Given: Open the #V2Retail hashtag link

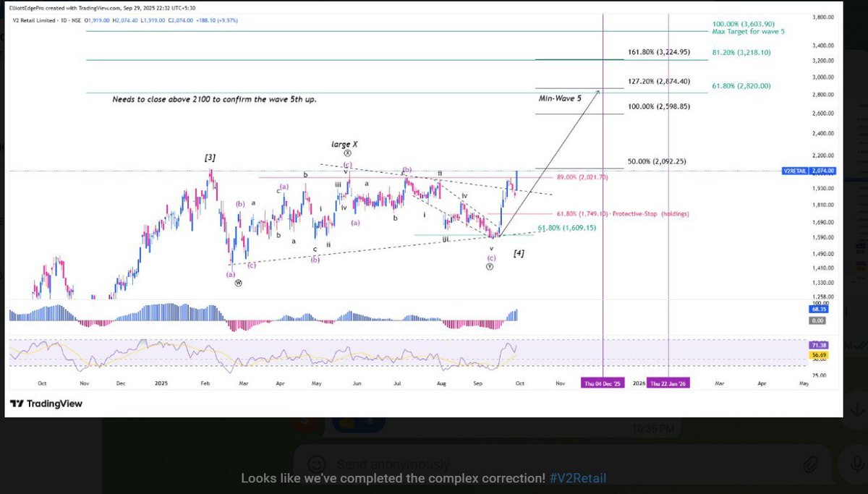Looking at the screenshot, I should [577, 478].
